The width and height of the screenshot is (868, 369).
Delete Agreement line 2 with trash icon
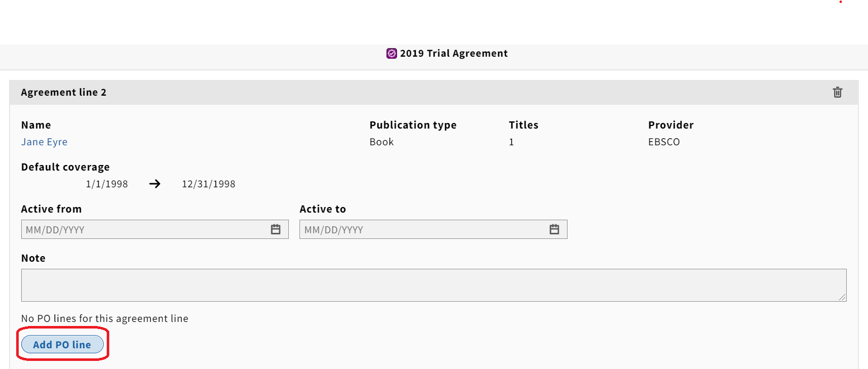click(x=838, y=92)
